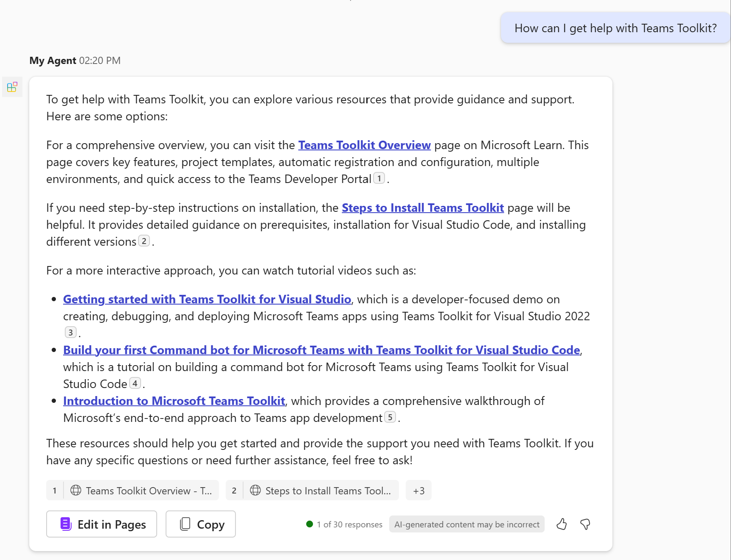Open the Teams Toolkit Overview link
Screen dimensions: 731x560
click(x=364, y=145)
